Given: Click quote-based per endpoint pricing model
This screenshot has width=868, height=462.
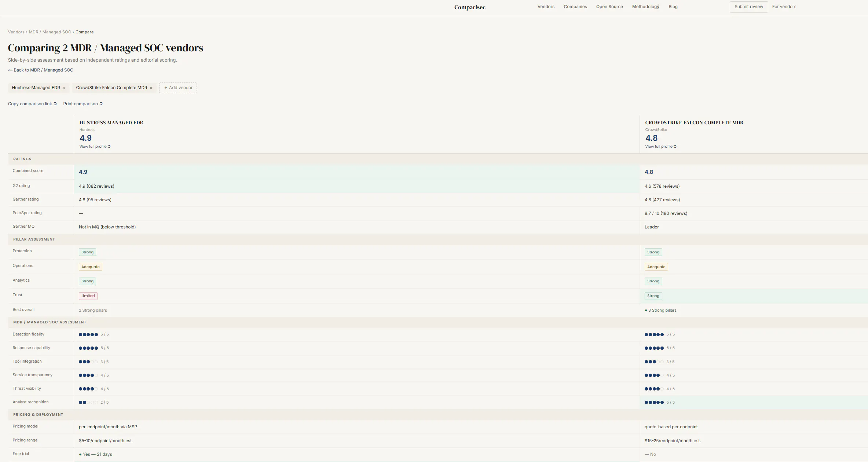Looking at the screenshot, I should pyautogui.click(x=671, y=427).
